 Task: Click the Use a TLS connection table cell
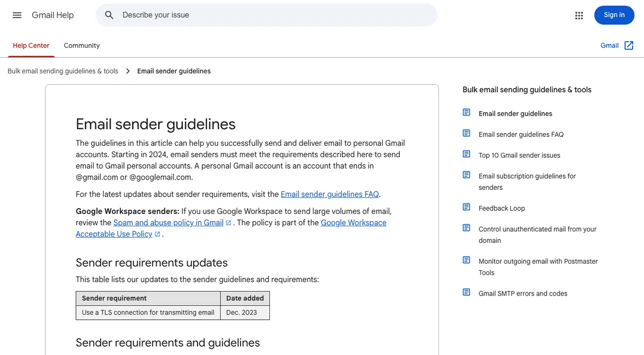point(148,313)
